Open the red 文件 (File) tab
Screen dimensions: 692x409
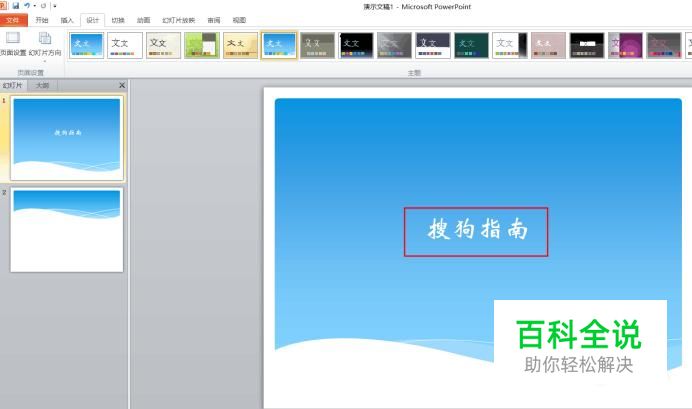pos(13,20)
